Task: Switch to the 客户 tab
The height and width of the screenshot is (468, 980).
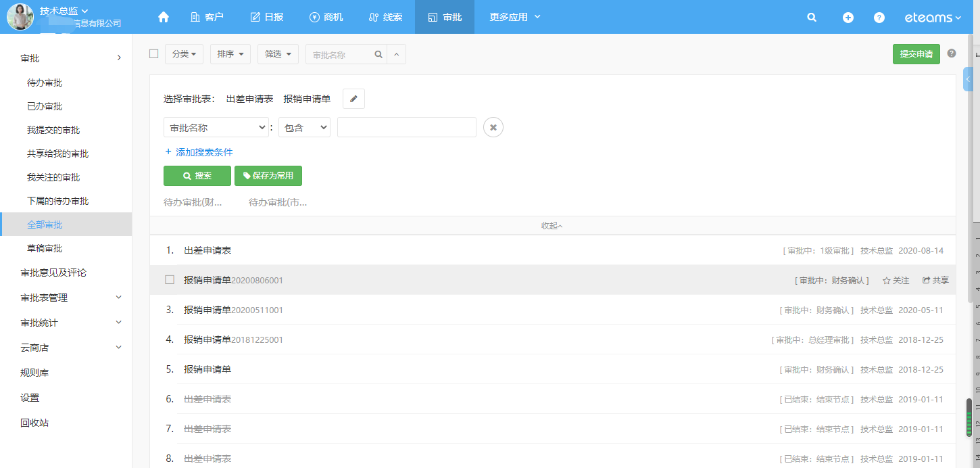Action: [207, 17]
